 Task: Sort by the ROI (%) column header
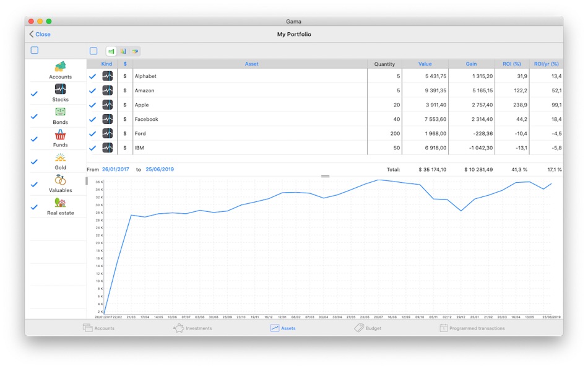tap(512, 64)
